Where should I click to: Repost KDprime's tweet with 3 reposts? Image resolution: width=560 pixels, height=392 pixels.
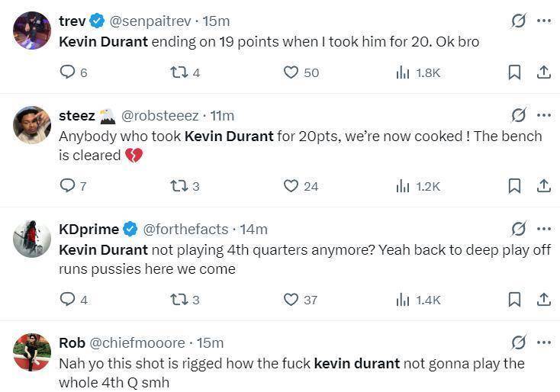[x=178, y=300]
